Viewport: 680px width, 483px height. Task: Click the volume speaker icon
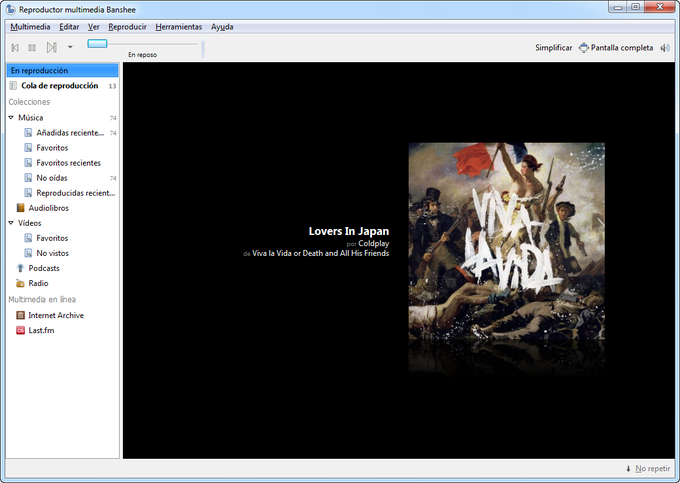[665, 48]
